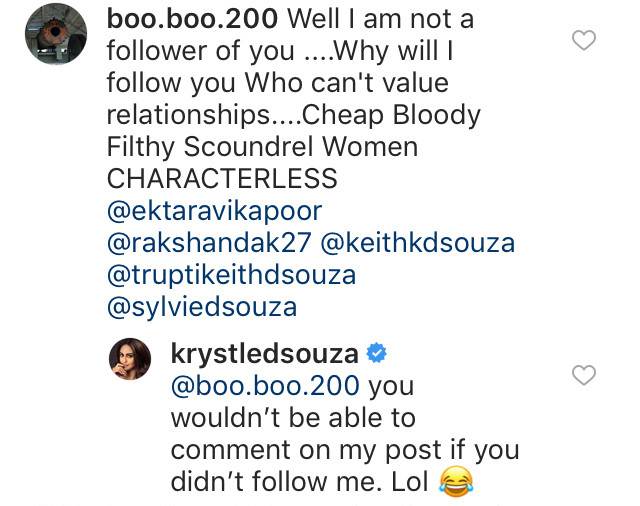The width and height of the screenshot is (640, 506).
Task: Visit the @truptikeithdsouza tagged profile
Action: (x=231, y=275)
